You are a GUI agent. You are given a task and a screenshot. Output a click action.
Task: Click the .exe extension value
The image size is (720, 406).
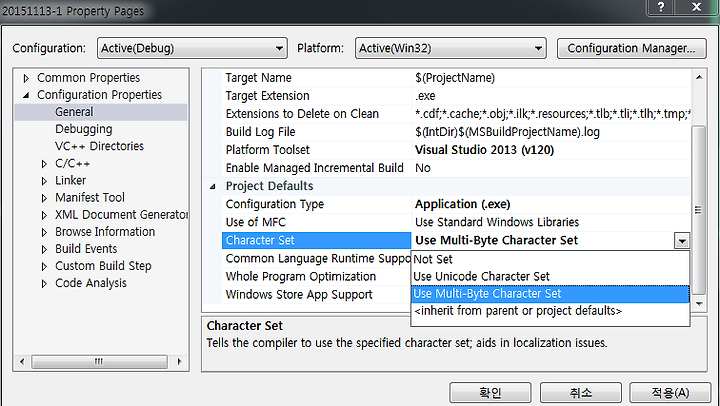pos(425,96)
